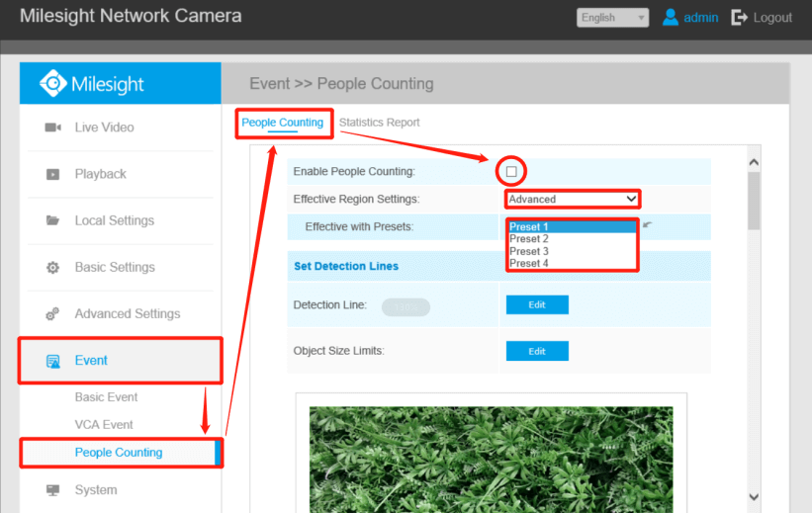Click the Local Settings folder icon
This screenshot has width=812, height=513.
click(52, 220)
